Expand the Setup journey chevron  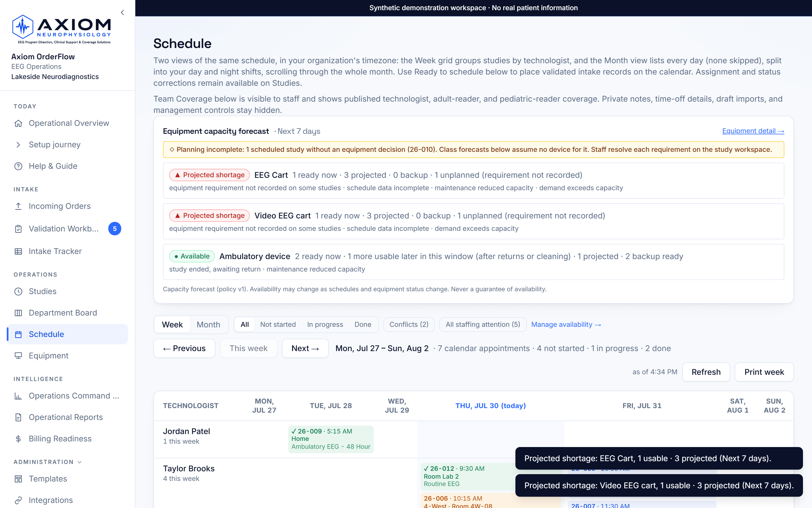(18, 145)
